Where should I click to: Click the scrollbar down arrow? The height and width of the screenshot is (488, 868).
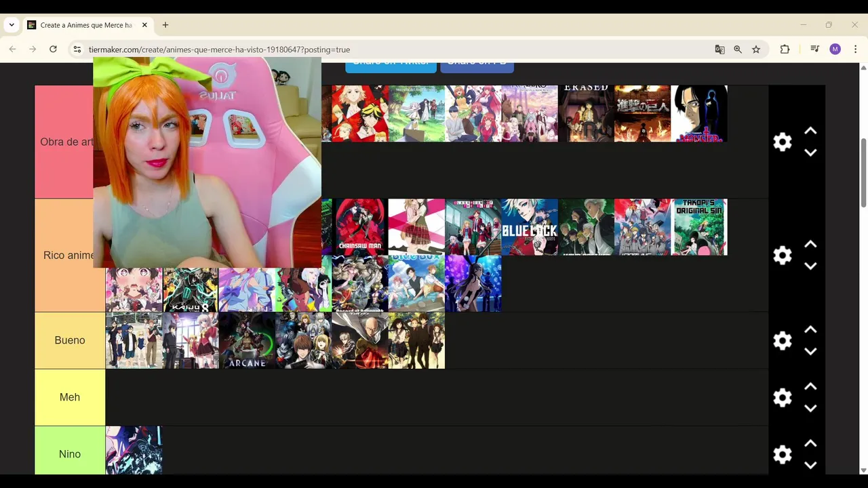pos(863,470)
